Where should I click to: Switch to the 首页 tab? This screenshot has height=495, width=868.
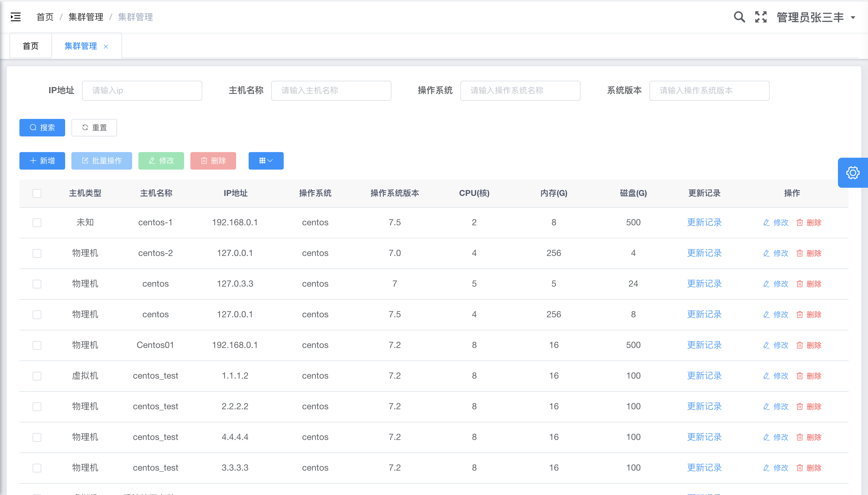coord(31,46)
